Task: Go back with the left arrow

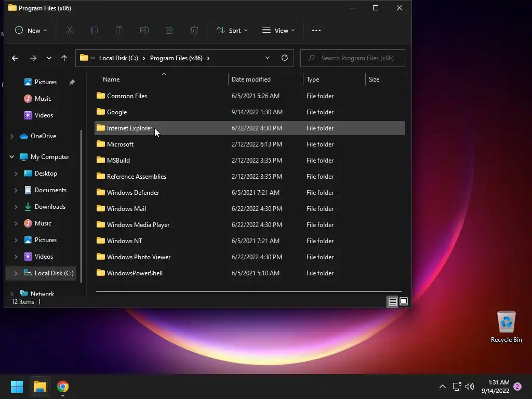Action: 15,58
